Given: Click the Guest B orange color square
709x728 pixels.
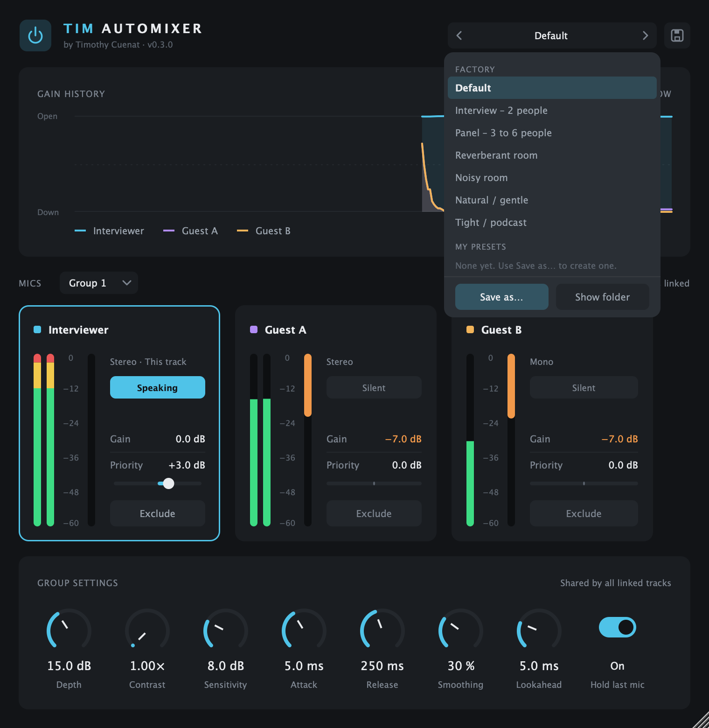Looking at the screenshot, I should (x=470, y=329).
